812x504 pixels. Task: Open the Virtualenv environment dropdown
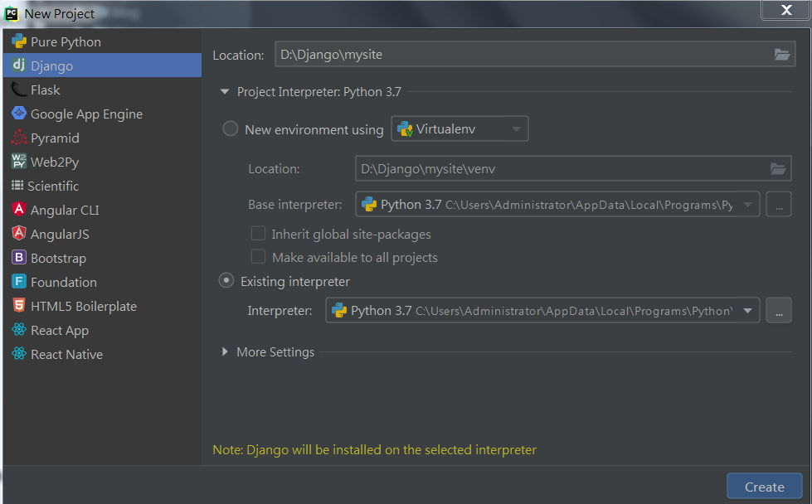click(x=459, y=128)
